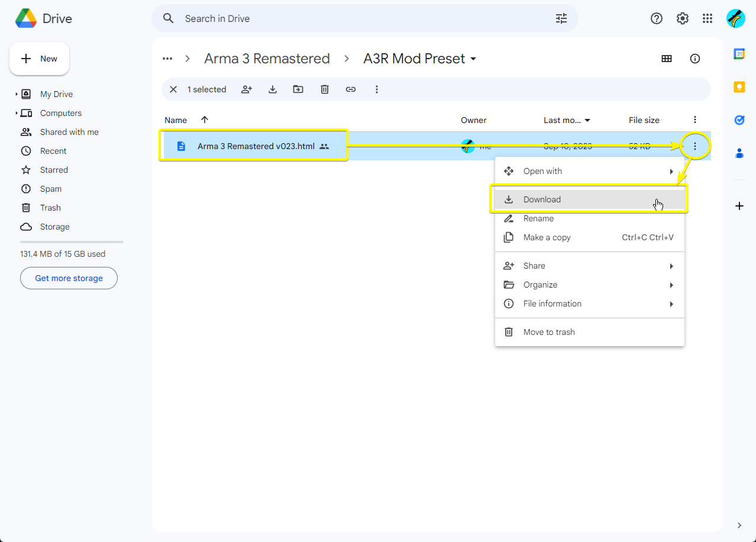Viewport: 756px width, 542px height.
Task: Expand the My Drive tree
Action: coord(17,94)
